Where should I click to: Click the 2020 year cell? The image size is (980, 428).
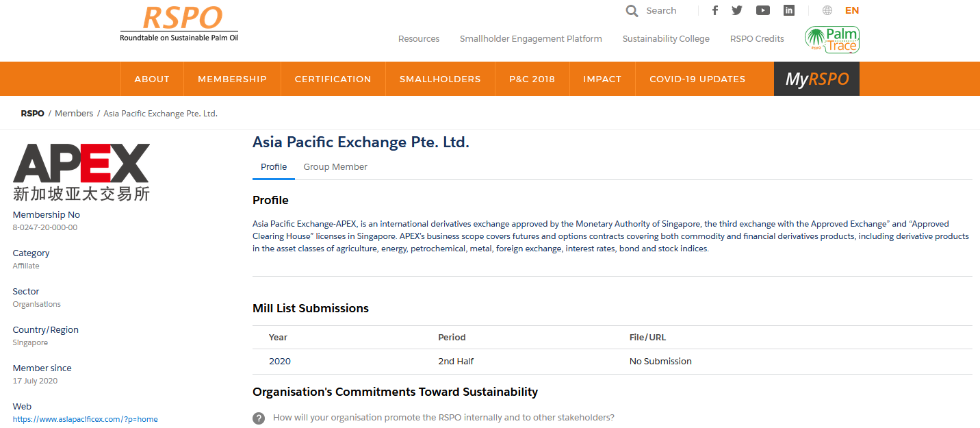[x=280, y=361]
